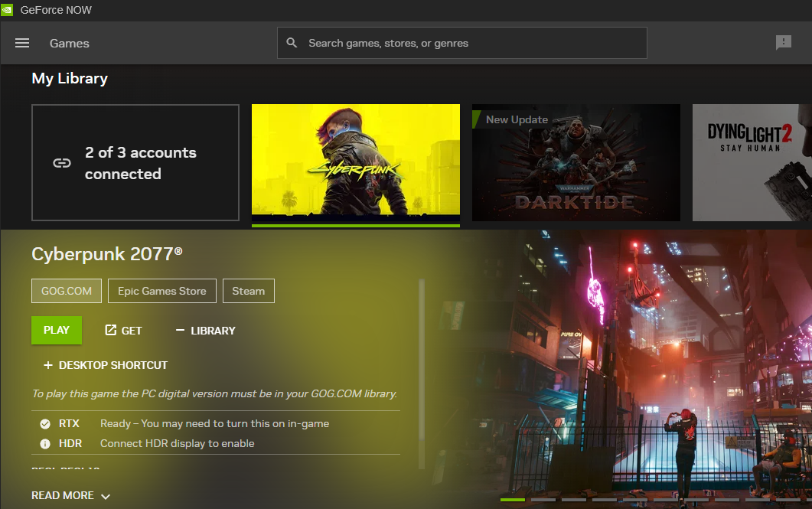Viewport: 812px width, 509px height.
Task: Select the GOG.COM store option
Action: (x=67, y=291)
